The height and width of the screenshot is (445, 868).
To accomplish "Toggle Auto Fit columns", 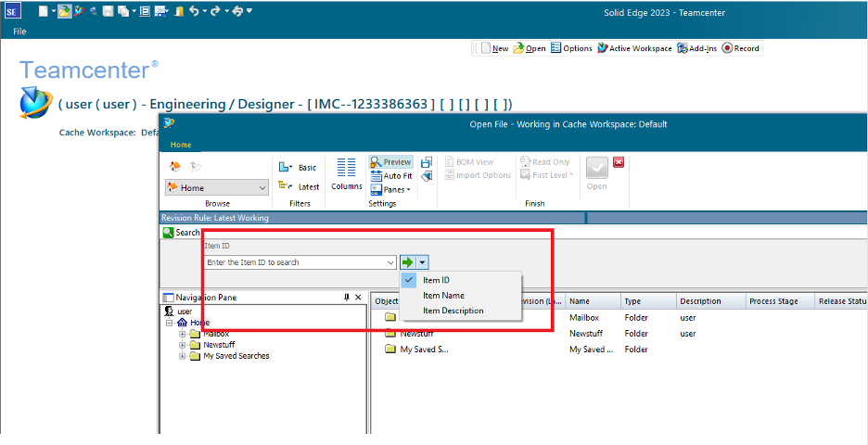I will [391, 176].
